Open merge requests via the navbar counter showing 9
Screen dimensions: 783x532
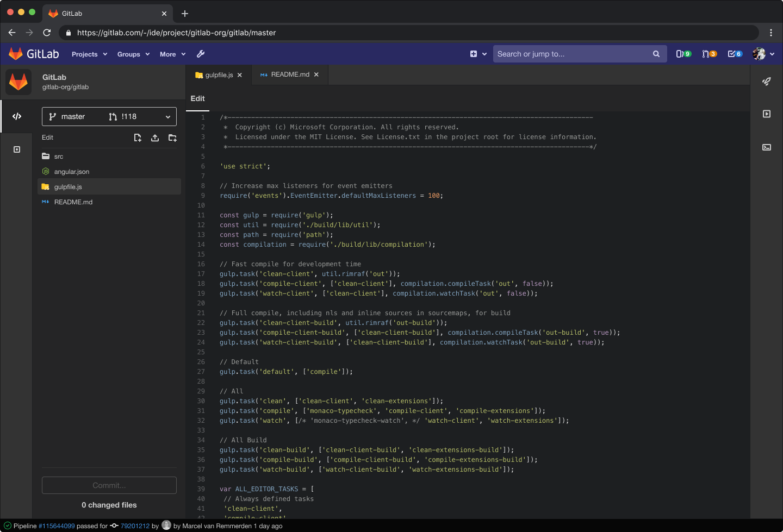[682, 54]
